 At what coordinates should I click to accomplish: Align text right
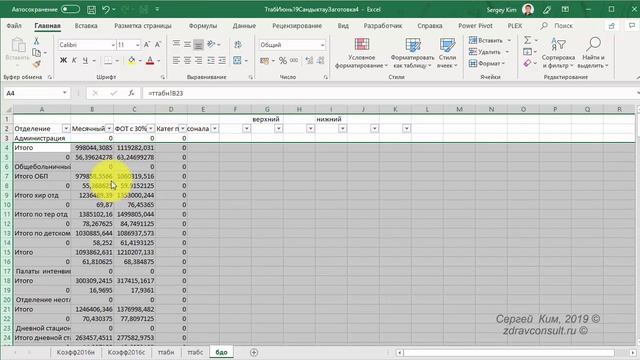(198, 60)
